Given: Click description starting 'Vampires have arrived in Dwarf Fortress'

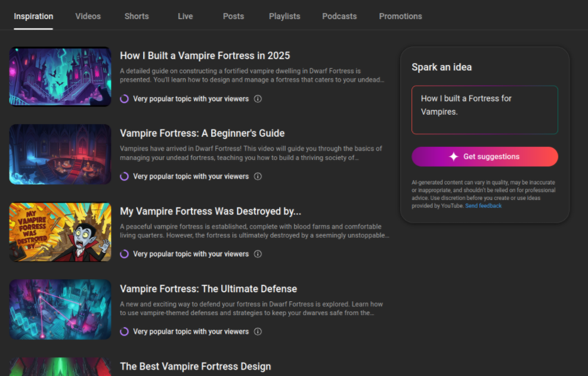Looking at the screenshot, I should pos(251,153).
